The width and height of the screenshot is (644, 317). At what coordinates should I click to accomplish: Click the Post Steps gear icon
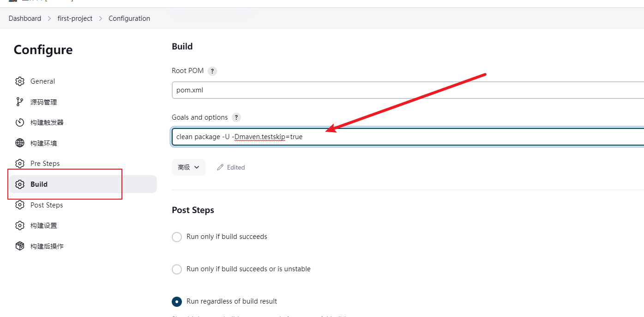[x=19, y=205]
